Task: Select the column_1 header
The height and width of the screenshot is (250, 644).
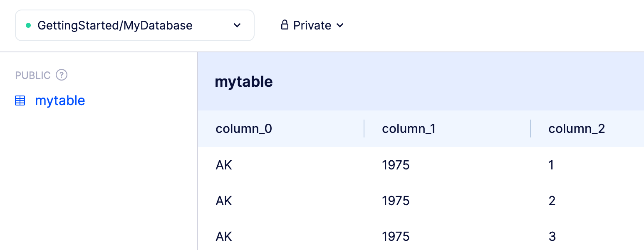Action: point(409,129)
